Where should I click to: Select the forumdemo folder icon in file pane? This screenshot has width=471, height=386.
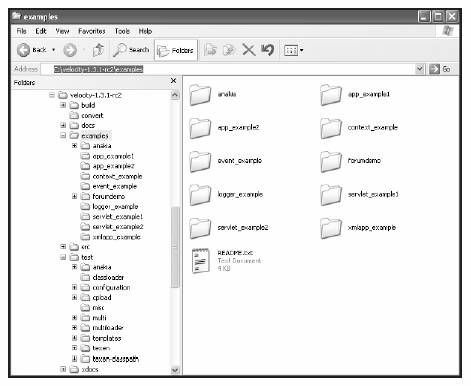point(331,161)
